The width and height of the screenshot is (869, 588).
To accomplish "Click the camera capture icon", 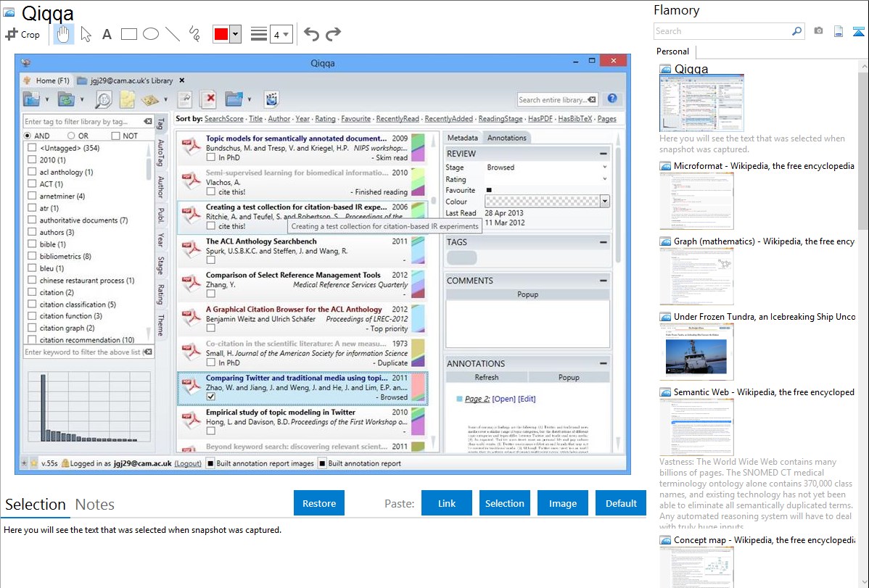I will click(818, 31).
